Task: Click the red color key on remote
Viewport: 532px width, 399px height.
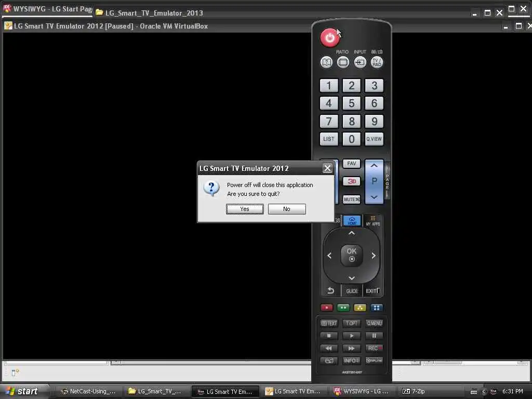Action: (327, 308)
